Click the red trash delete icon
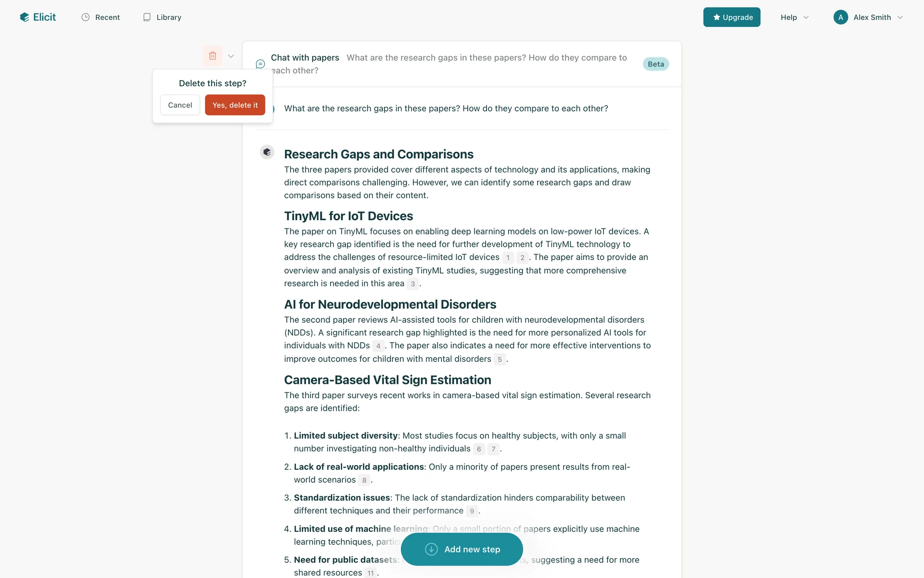Viewport: 924px width, 578px height. point(213,56)
